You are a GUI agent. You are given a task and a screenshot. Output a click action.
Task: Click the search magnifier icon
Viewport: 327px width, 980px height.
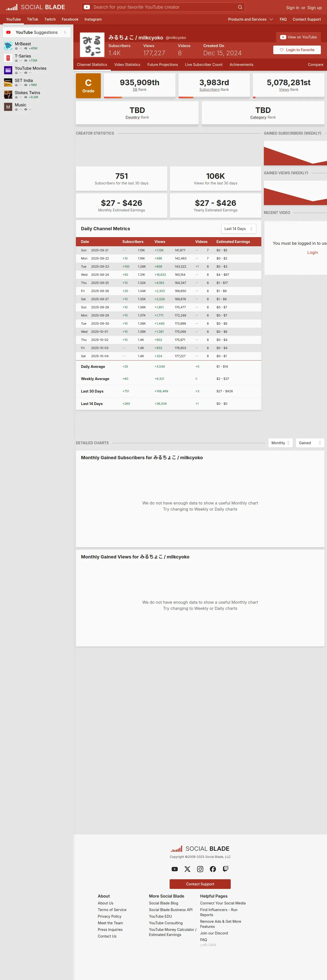coord(240,7)
